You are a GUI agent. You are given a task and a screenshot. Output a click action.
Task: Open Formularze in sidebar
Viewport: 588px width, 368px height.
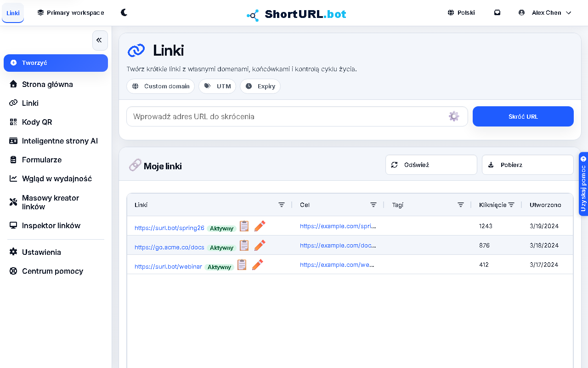pyautogui.click(x=56, y=160)
